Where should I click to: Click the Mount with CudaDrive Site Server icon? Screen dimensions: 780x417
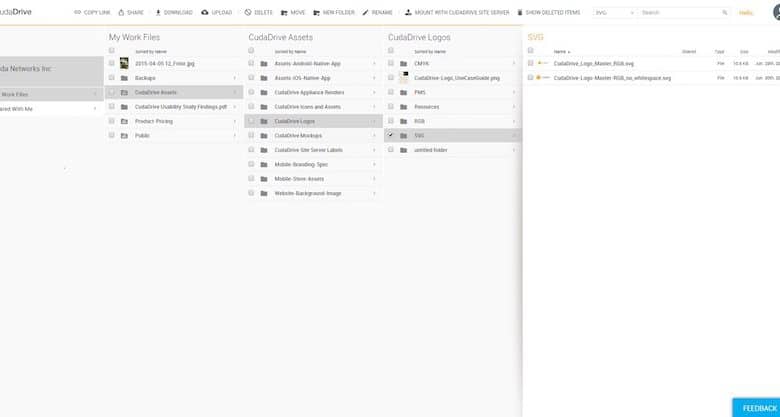(408, 12)
